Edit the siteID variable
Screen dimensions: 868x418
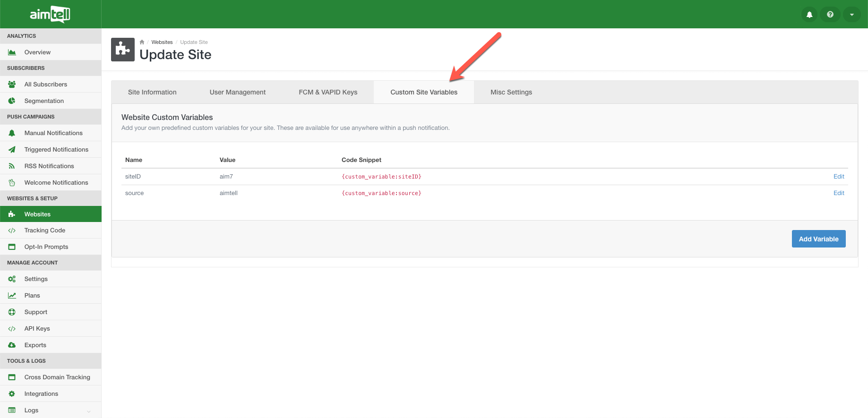click(x=838, y=177)
